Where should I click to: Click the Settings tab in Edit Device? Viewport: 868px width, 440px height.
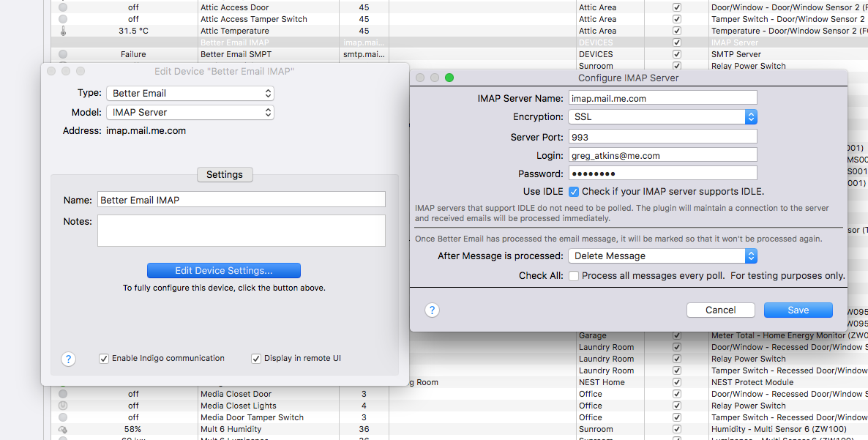tap(224, 174)
